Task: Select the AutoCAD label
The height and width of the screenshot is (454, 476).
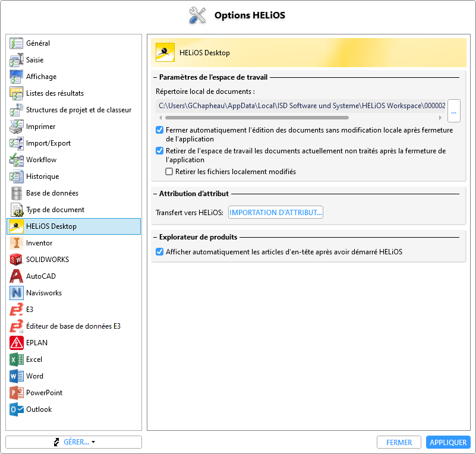Action: click(41, 276)
